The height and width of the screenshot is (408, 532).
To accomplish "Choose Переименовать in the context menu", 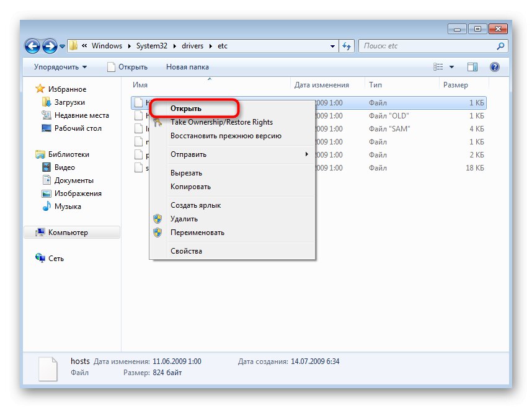I will [x=232, y=233].
